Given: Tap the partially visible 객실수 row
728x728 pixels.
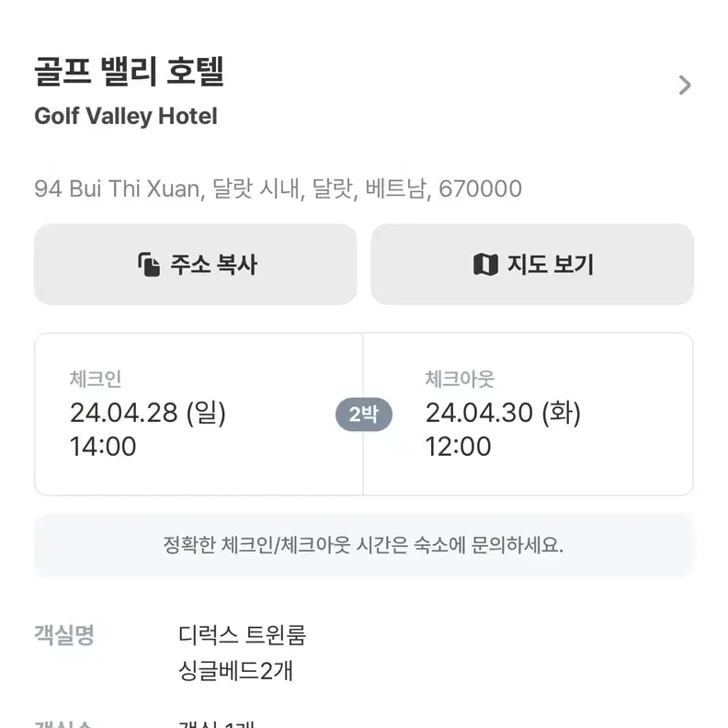Looking at the screenshot, I should click(363, 723).
